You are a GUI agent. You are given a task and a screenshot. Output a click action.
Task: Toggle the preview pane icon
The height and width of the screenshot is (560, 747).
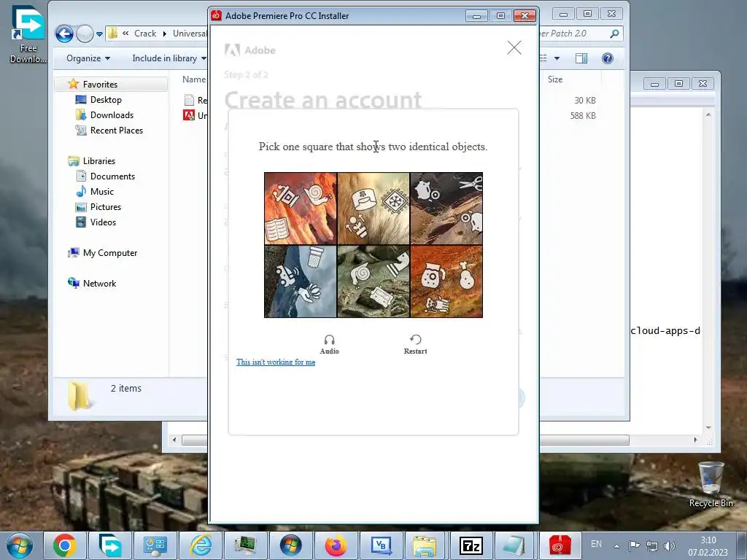pos(581,58)
